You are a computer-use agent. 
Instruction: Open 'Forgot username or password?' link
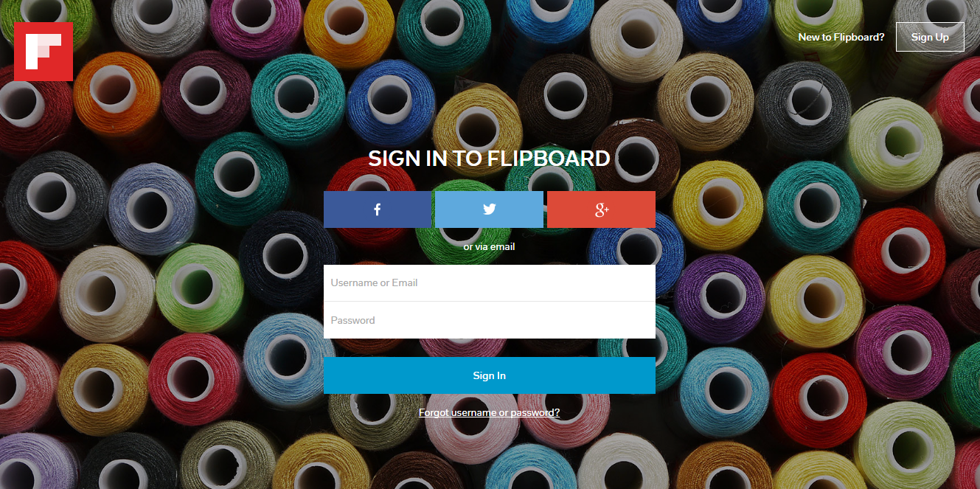[490, 412]
